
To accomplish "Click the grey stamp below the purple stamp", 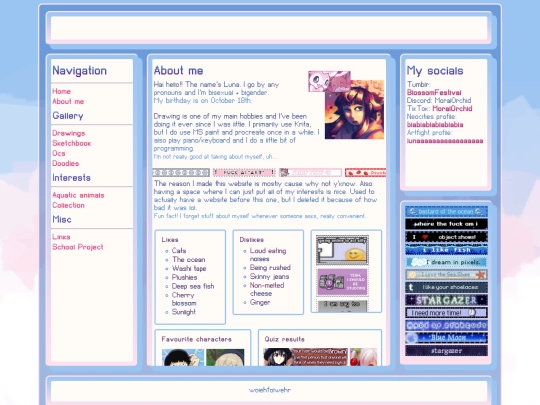I will point(342,305).
